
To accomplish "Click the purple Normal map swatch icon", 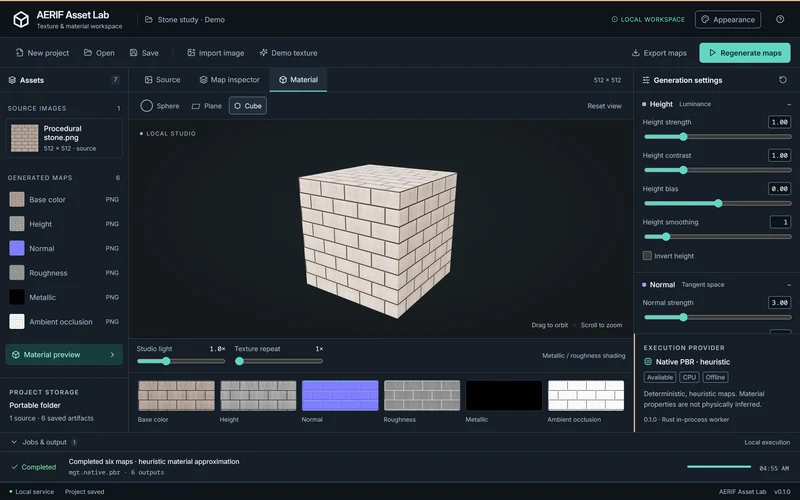I will pyautogui.click(x=17, y=248).
